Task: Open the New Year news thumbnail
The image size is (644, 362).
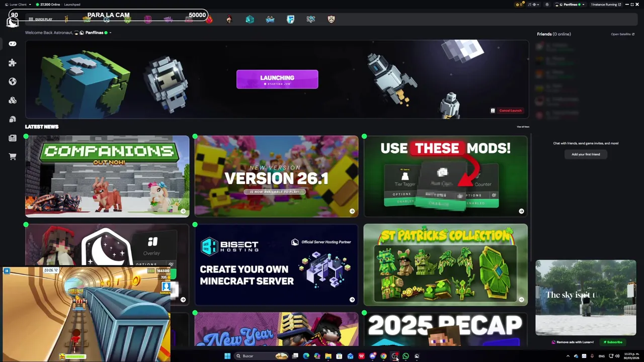Action: [276, 329]
